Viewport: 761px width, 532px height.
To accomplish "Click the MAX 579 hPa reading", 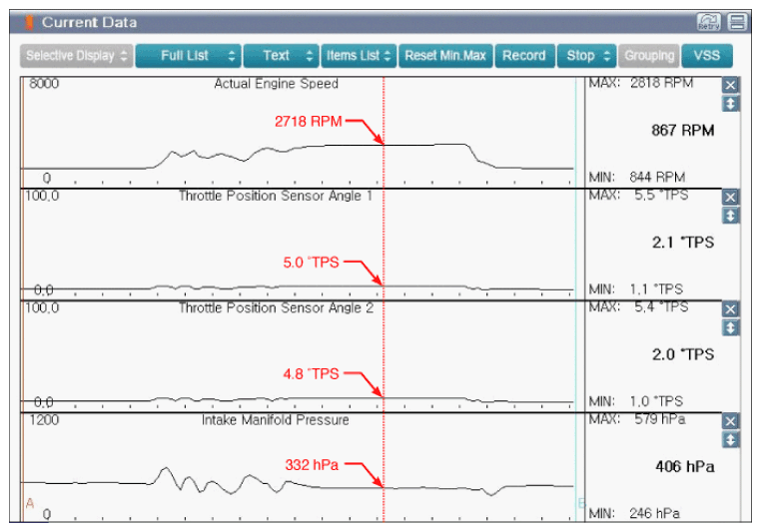I will click(637, 419).
